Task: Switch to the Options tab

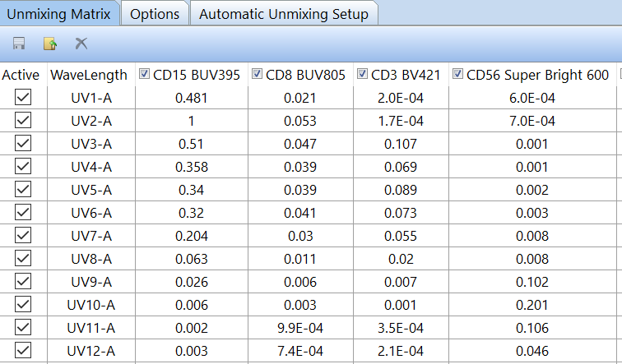Action: click(155, 14)
